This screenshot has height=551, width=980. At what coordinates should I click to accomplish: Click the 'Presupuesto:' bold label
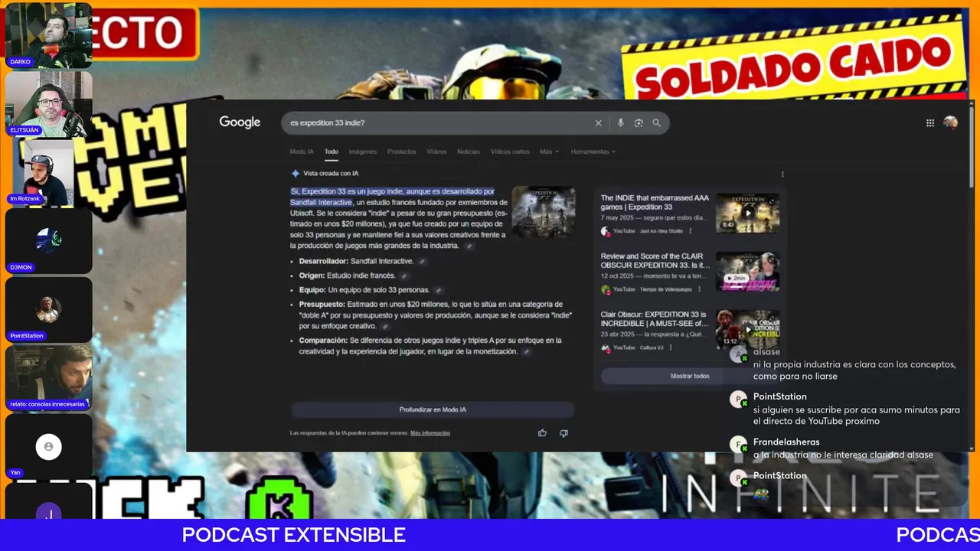tap(322, 305)
